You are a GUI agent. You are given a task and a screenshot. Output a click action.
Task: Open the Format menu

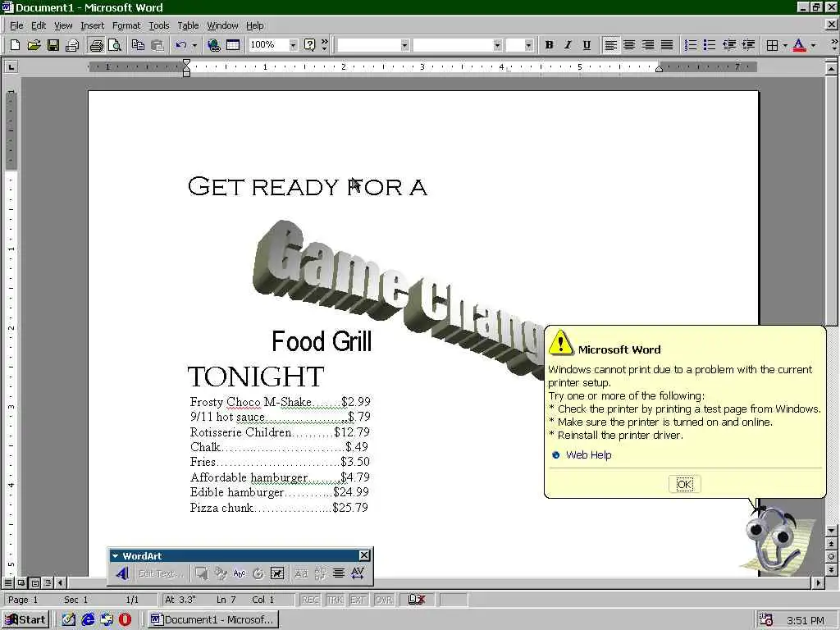(126, 25)
